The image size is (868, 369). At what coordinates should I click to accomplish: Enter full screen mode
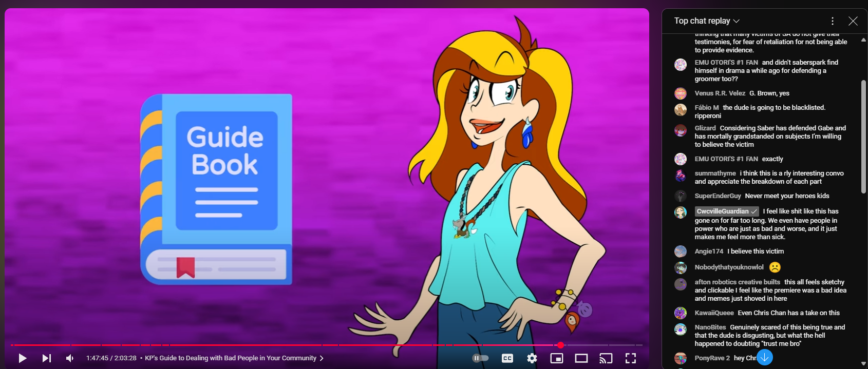(x=631, y=358)
